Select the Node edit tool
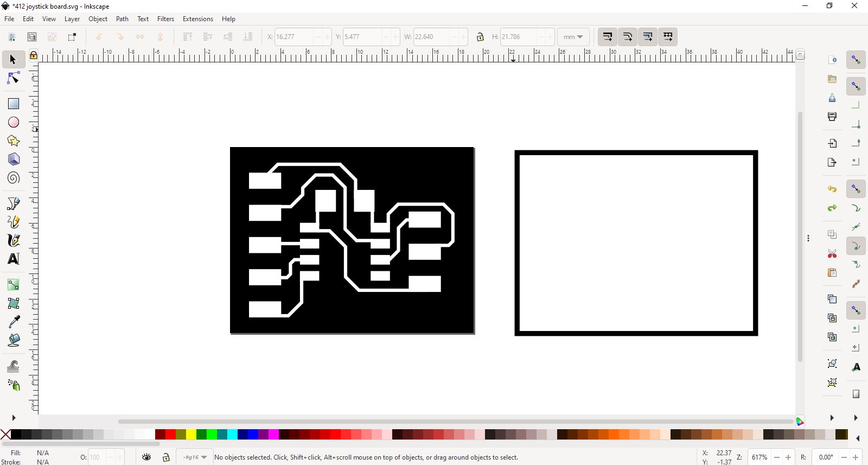The height and width of the screenshot is (465, 868). pyautogui.click(x=14, y=79)
